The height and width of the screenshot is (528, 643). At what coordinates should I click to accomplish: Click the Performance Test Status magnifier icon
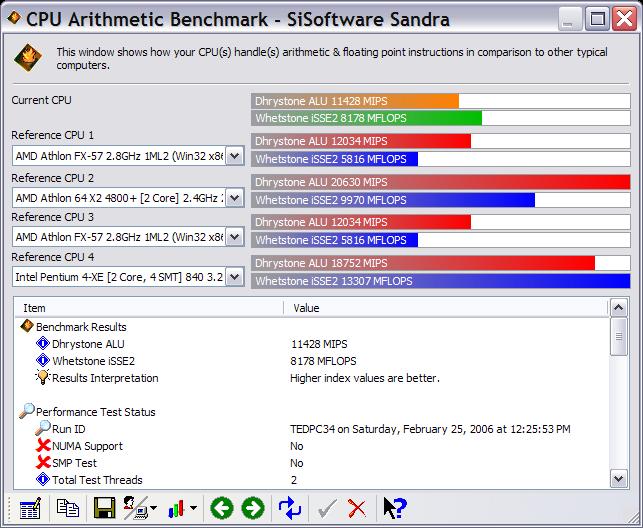pyautogui.click(x=27, y=411)
